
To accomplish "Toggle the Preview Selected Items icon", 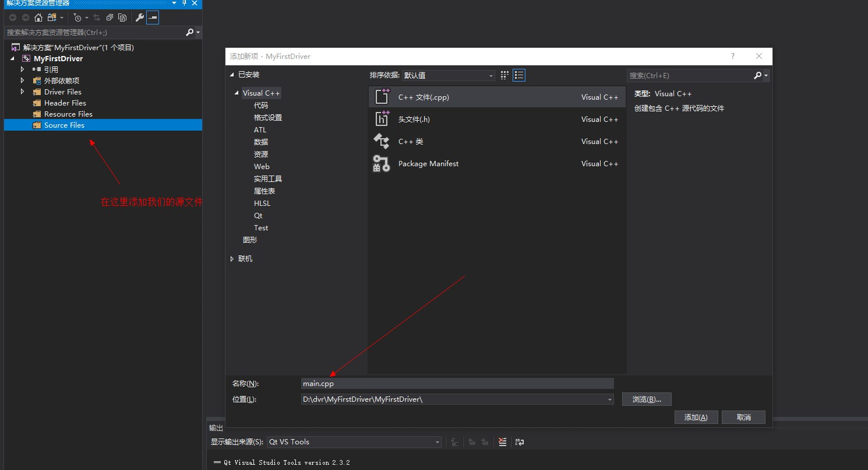I will click(x=153, y=17).
